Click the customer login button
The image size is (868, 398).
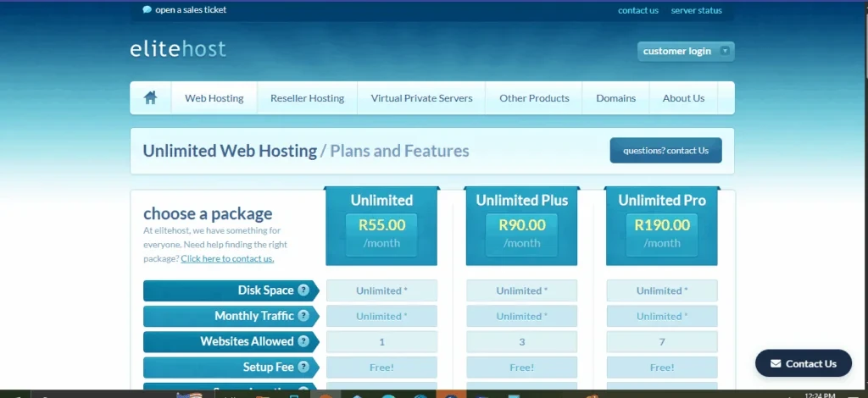pos(686,52)
